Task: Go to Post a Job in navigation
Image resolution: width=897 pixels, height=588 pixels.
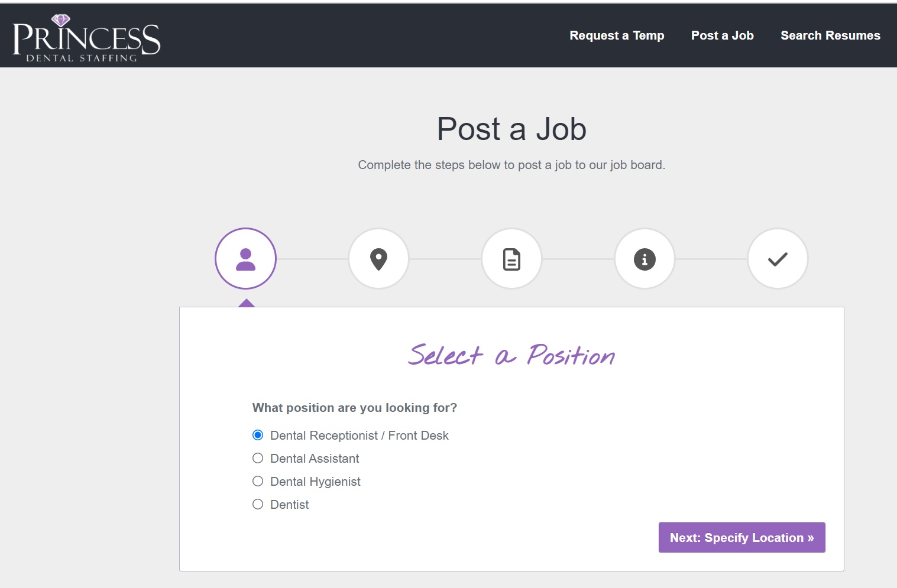Action: pos(722,35)
